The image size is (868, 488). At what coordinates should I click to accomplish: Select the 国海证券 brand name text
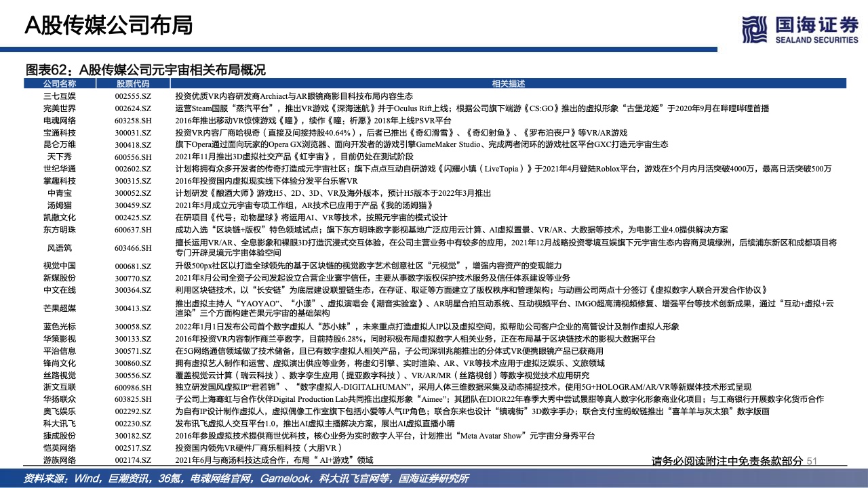(816, 25)
